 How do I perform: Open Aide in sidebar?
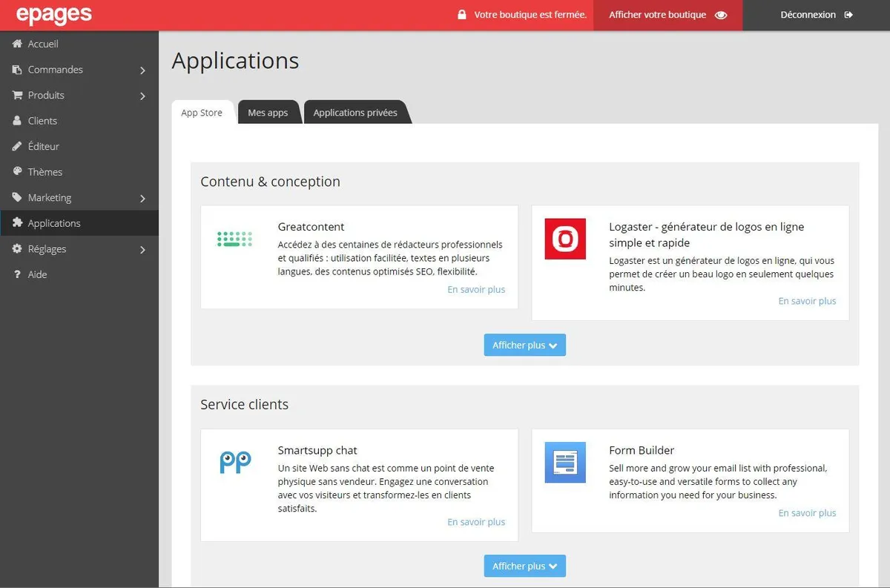[x=79, y=274]
